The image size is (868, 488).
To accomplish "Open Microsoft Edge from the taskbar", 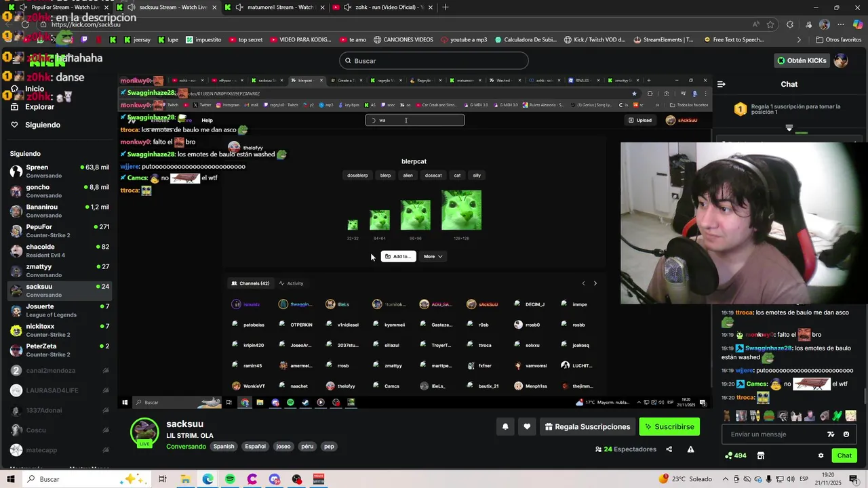I will (x=208, y=479).
